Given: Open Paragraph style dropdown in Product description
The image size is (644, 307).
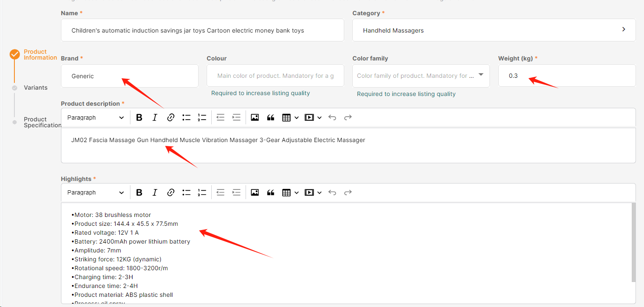Looking at the screenshot, I should (95, 118).
